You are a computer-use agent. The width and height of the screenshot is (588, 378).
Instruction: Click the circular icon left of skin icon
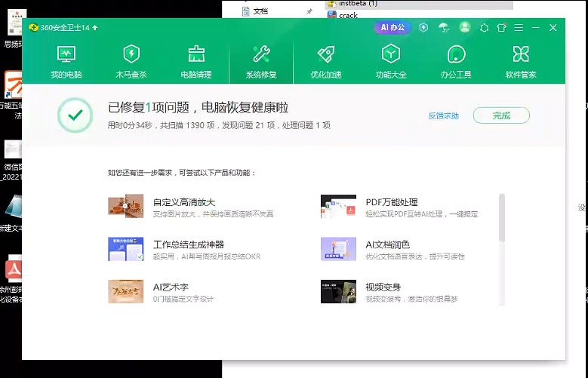click(x=484, y=27)
